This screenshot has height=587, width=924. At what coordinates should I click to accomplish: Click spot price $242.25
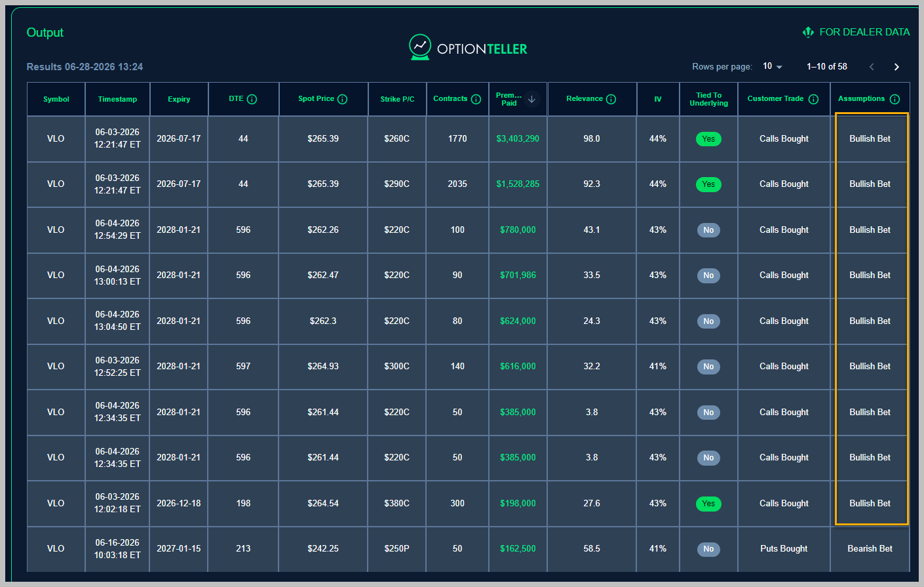pyautogui.click(x=323, y=548)
